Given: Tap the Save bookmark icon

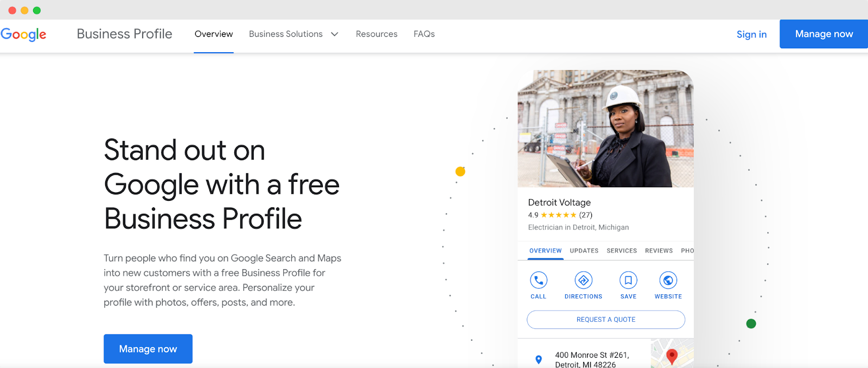Looking at the screenshot, I should (628, 280).
